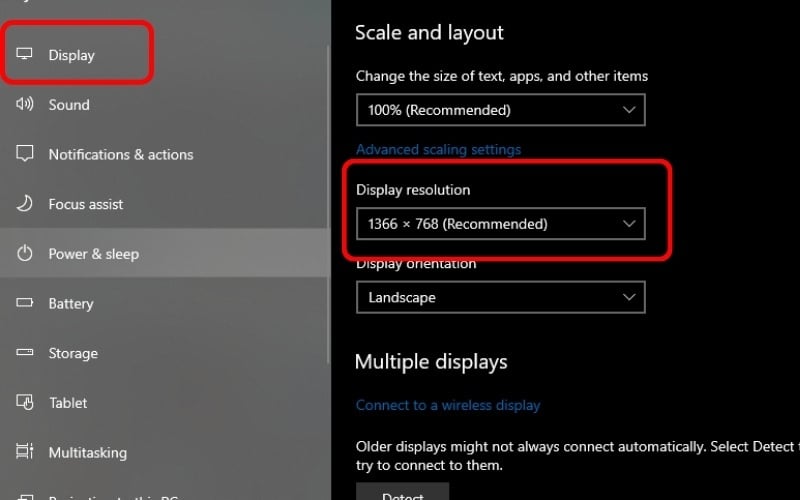
Task: Click the Notifications & actions icon
Action: point(25,154)
